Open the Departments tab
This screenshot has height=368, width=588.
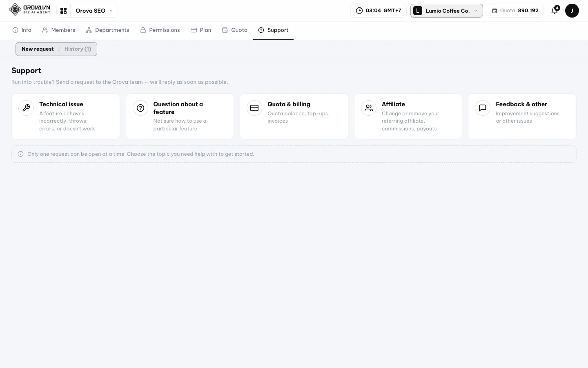point(108,30)
